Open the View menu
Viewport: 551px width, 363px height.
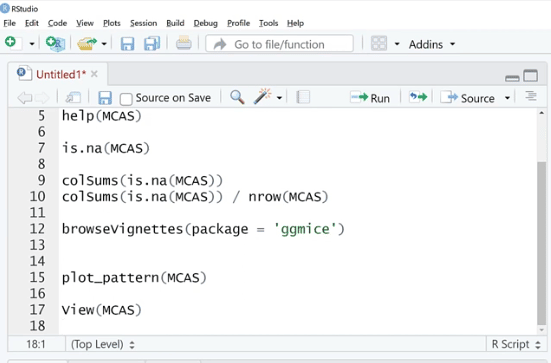tap(85, 23)
